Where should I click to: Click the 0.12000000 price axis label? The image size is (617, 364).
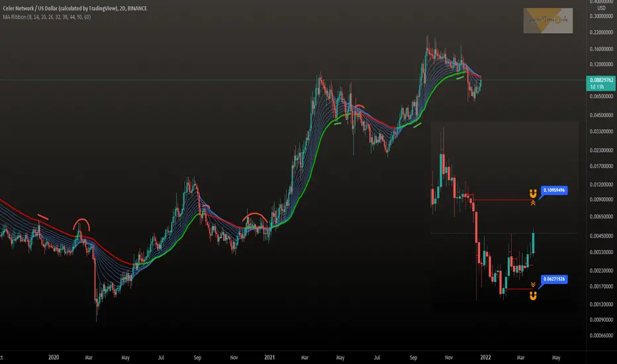coord(601,64)
